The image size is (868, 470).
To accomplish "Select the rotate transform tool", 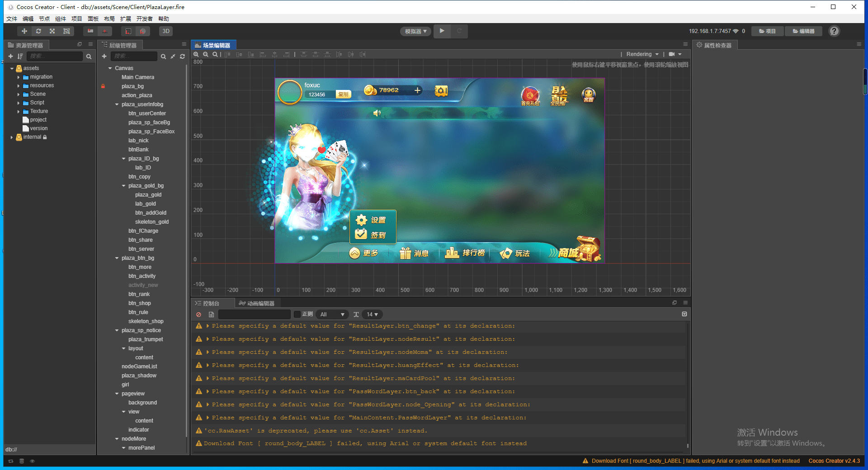I will (x=38, y=31).
